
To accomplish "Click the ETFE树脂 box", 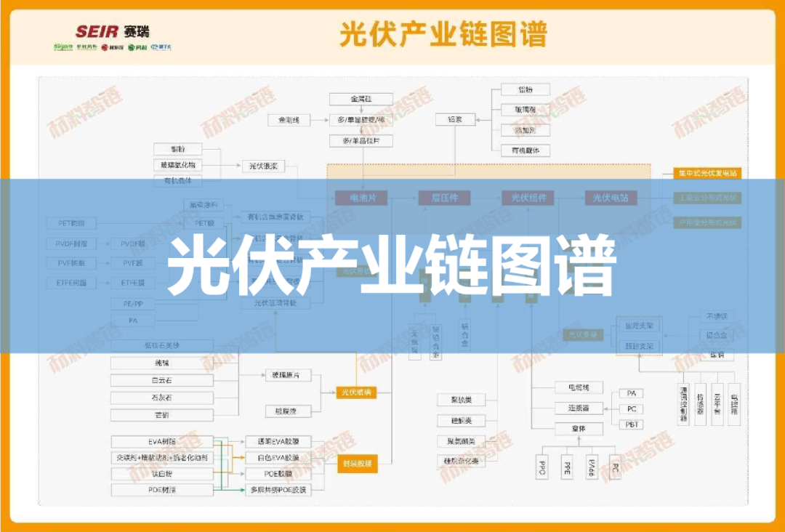I will 71,283.
